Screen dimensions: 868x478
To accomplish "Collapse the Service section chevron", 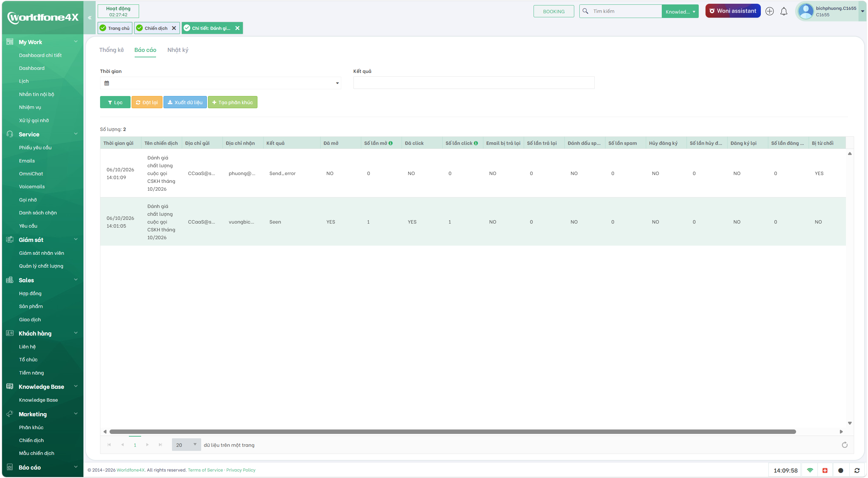I will 76,134.
